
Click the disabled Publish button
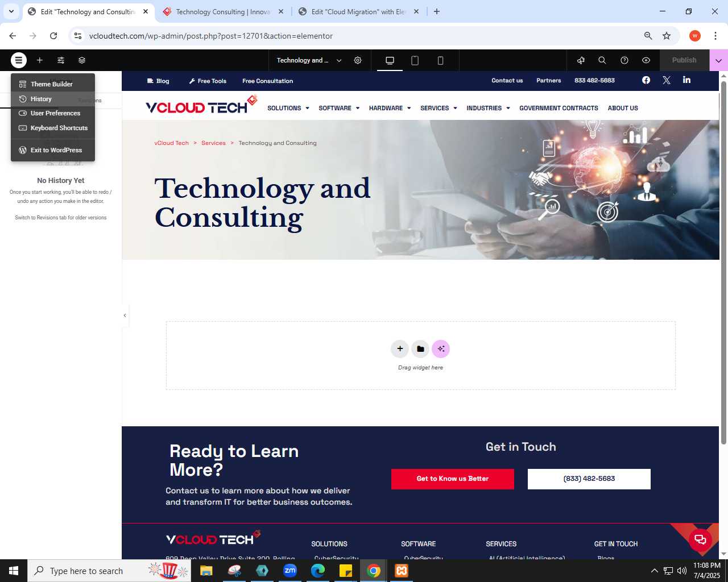(x=684, y=60)
